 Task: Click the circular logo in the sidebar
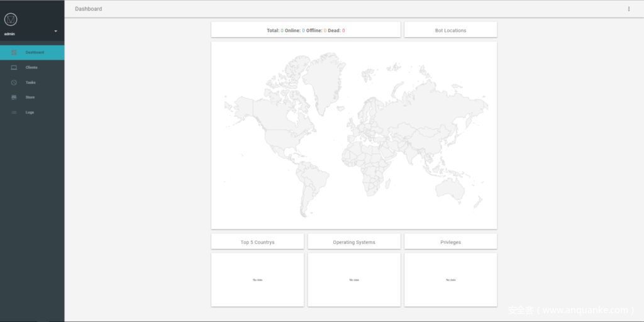11,19
